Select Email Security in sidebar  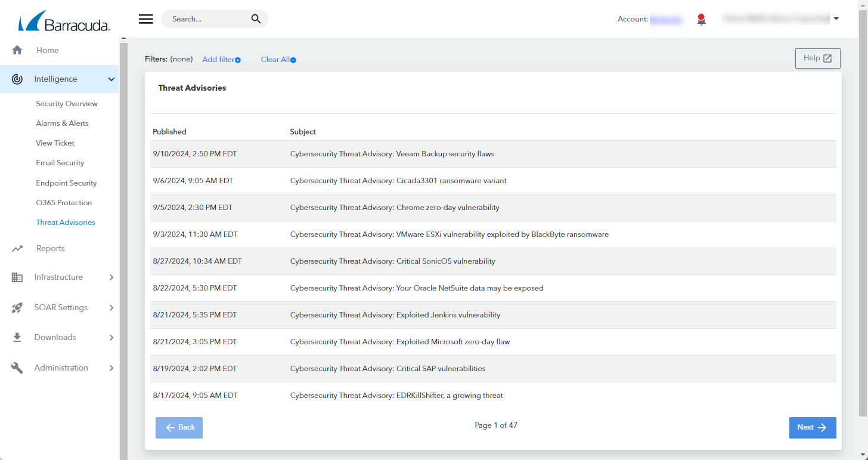pyautogui.click(x=60, y=163)
